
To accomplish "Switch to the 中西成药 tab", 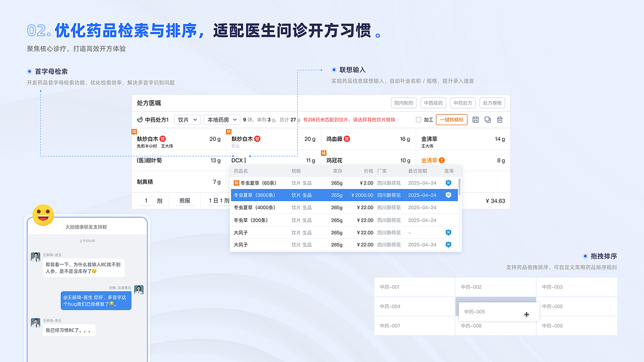I will click(x=434, y=103).
